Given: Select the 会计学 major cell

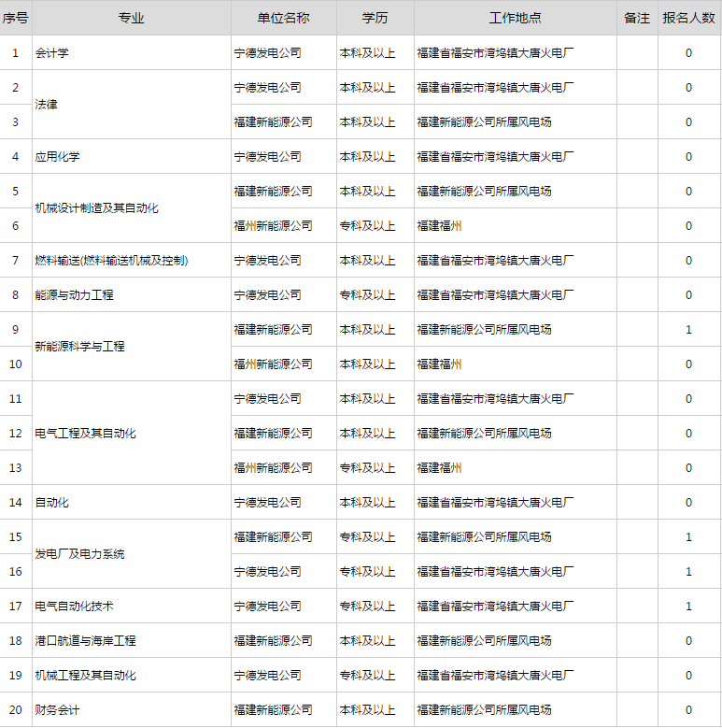Looking at the screenshot, I should (x=51, y=53).
